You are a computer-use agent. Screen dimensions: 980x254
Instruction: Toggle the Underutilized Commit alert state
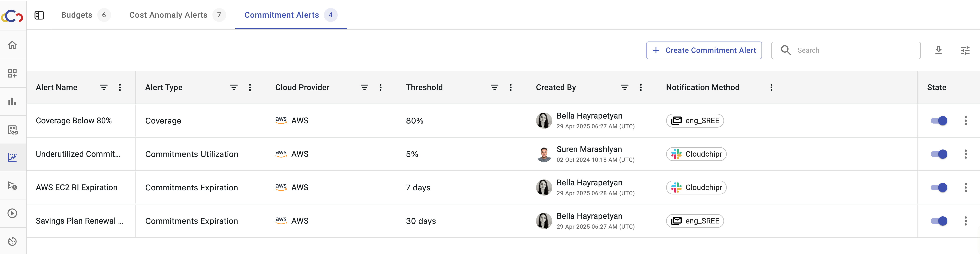(x=939, y=154)
